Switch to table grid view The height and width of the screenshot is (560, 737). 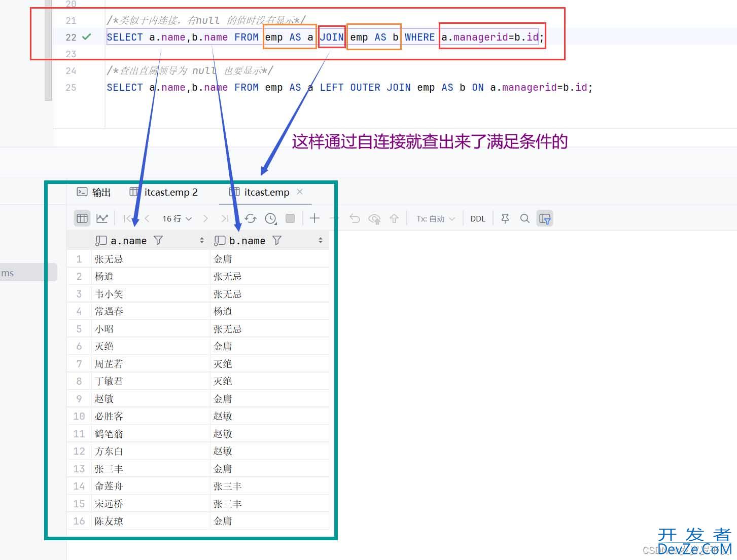point(82,218)
